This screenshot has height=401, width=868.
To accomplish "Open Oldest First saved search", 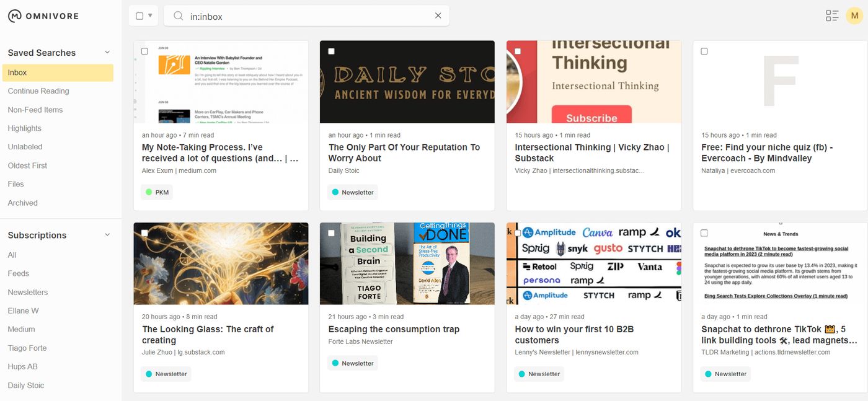I will pyautogui.click(x=27, y=165).
